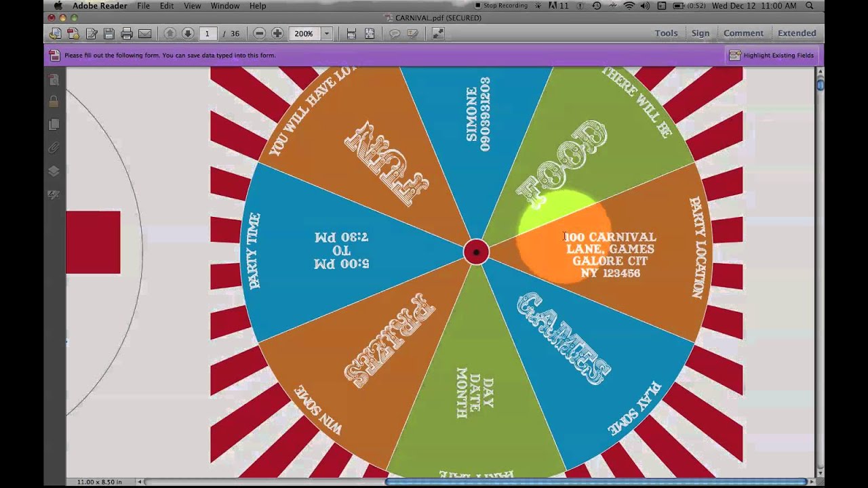Open the zoom level dropdown arrow

pos(326,33)
